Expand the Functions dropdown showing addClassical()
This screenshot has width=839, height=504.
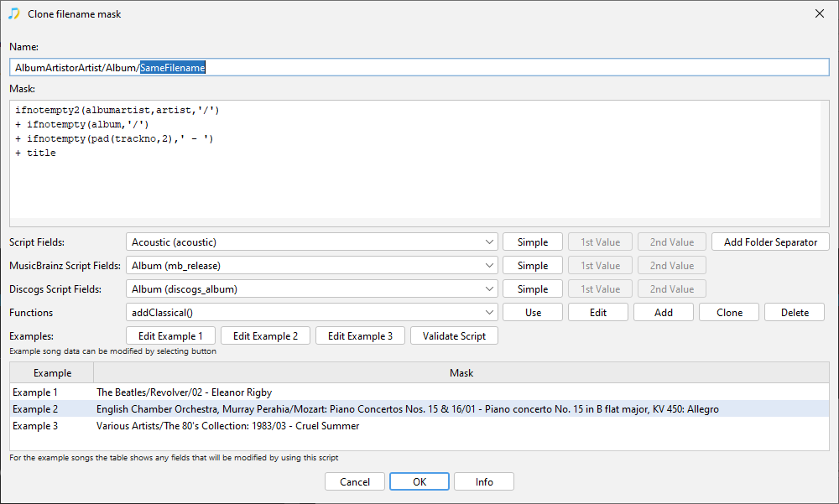[312, 313]
